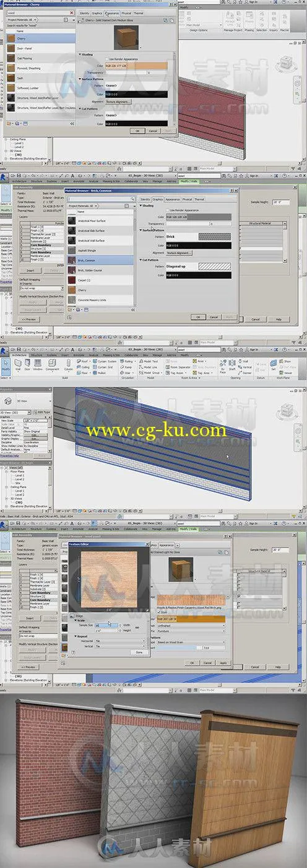Image resolution: width=307 pixels, height=868 pixels.
Task: Select the Ramp tool
Action: [x=126, y=367]
